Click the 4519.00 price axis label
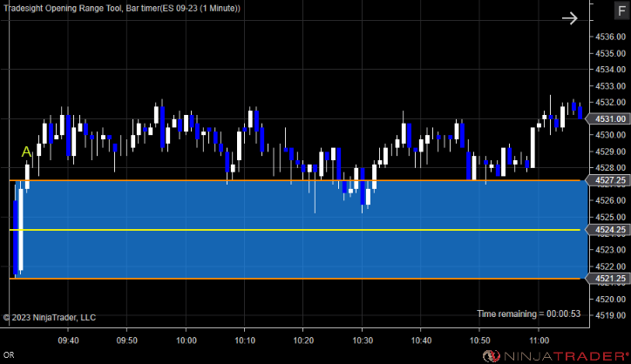This screenshot has width=631, height=364. click(610, 315)
